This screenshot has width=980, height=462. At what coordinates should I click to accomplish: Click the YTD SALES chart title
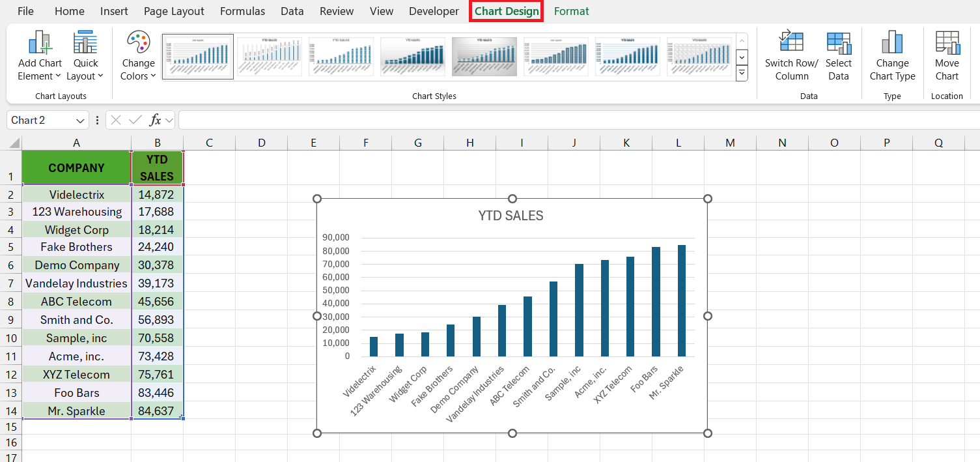[x=511, y=215]
